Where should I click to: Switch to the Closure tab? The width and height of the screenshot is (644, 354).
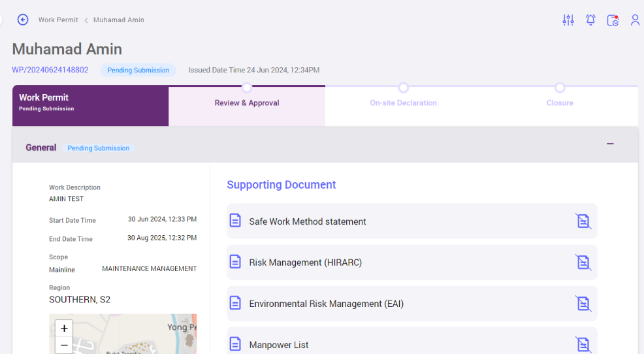point(560,106)
